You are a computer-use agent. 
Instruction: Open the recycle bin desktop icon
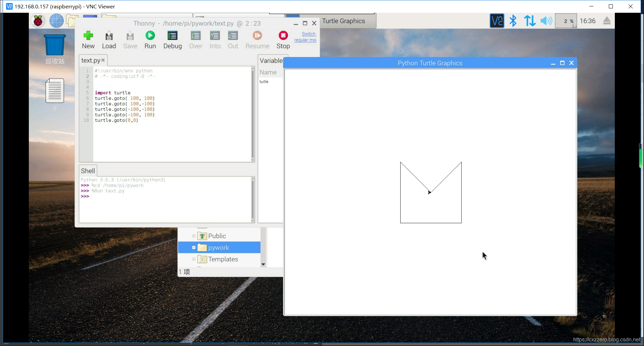click(x=55, y=49)
